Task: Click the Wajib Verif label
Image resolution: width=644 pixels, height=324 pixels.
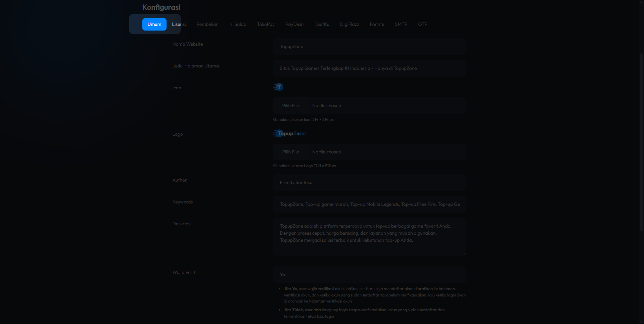Action: (x=184, y=272)
